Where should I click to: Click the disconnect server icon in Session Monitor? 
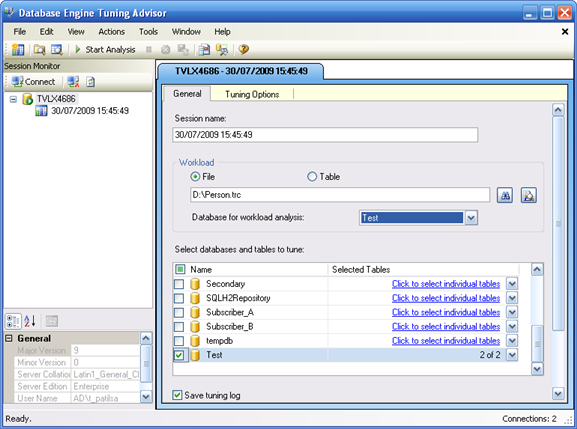(x=73, y=82)
